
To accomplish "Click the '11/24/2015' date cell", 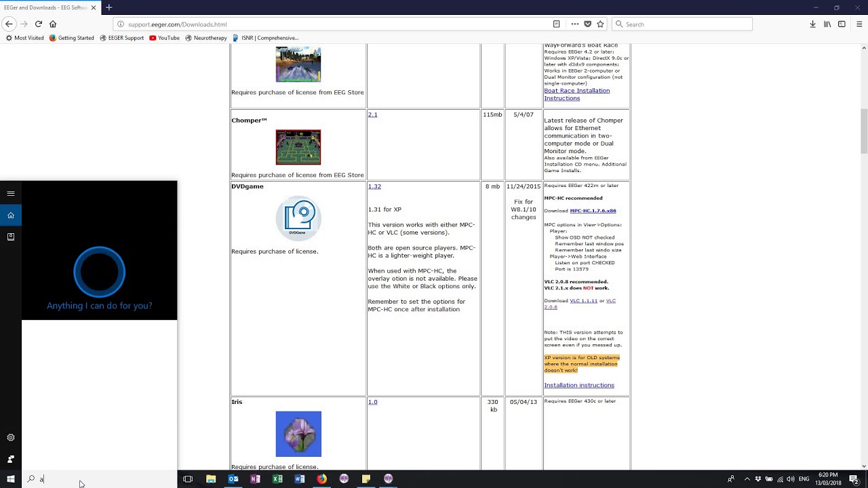I will coord(524,186).
